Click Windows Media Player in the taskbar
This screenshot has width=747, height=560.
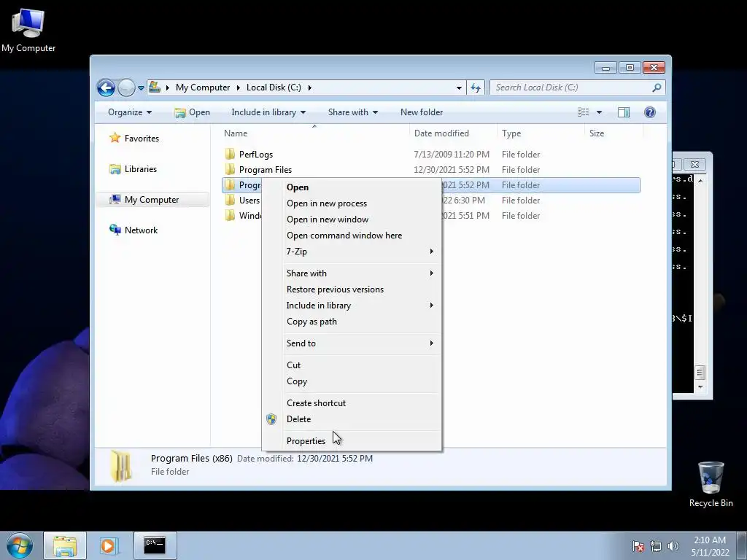point(108,545)
